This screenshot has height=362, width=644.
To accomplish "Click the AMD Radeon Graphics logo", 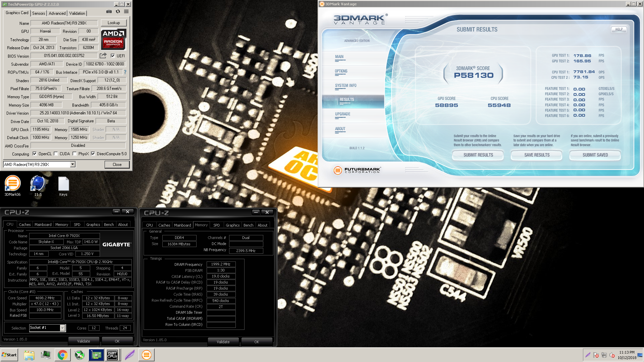I will [113, 39].
